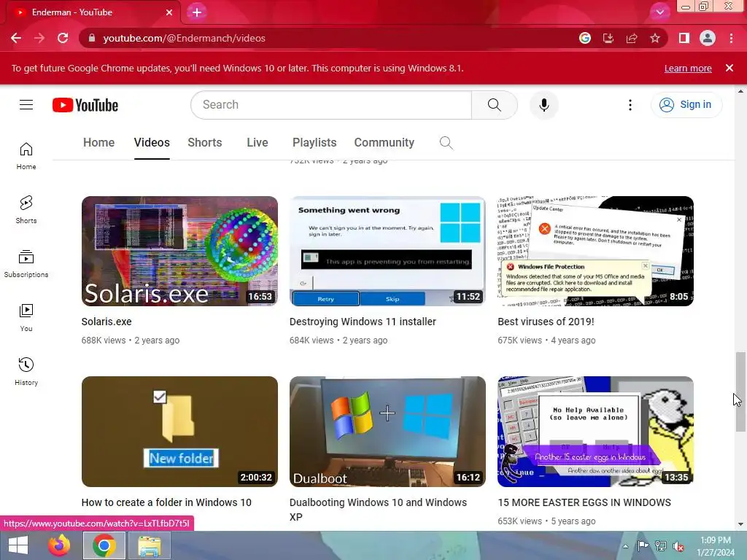Image resolution: width=747 pixels, height=560 pixels.
Task: Play the Solaris.exe video thumbnail
Action: tap(179, 251)
